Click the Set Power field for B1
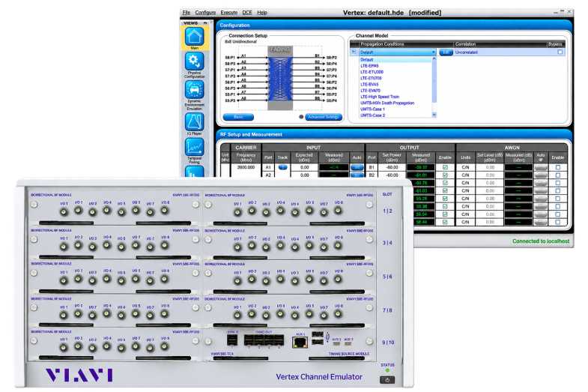Image resolution: width=588 pixels, height=392 pixels. (392, 167)
